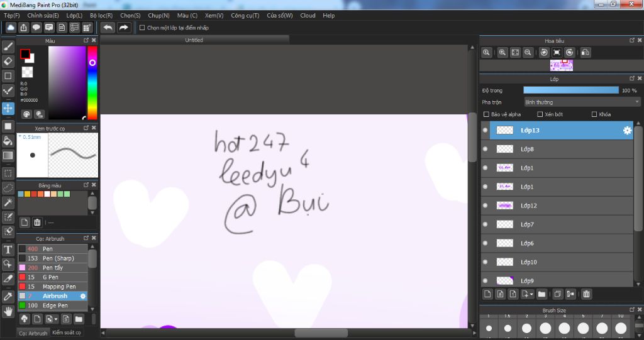
Task: Rotate canvas right in the navigator
Action: pos(569,52)
